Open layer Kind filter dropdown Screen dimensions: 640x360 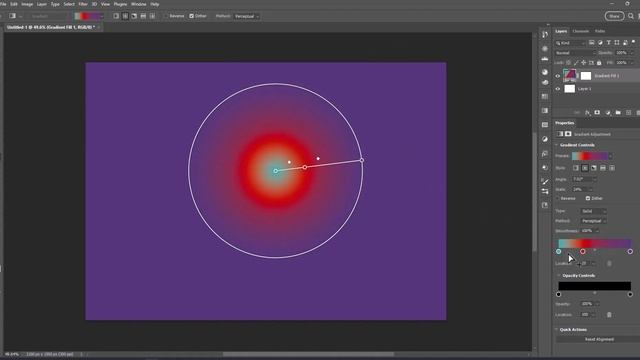(571, 43)
